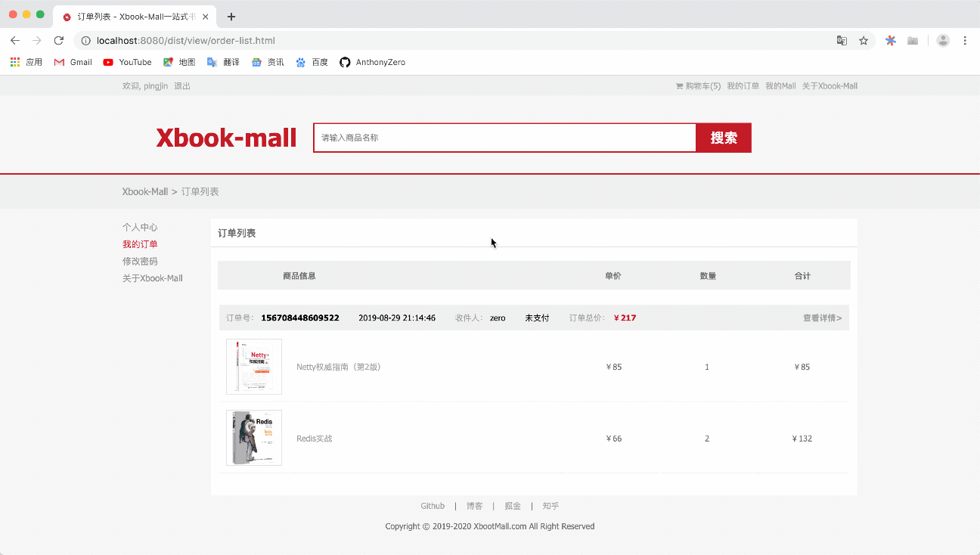
Task: Click the grey folder extension icon in toolbar
Action: [x=913, y=41]
